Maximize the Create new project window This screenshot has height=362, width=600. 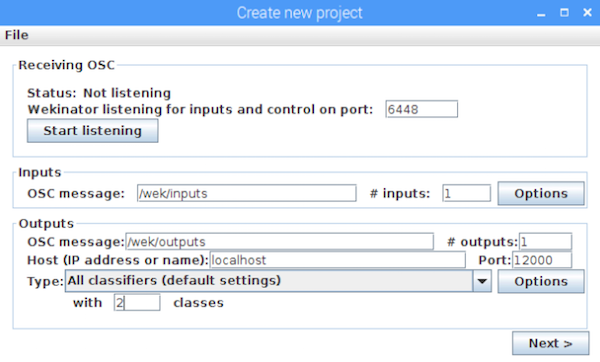click(564, 13)
